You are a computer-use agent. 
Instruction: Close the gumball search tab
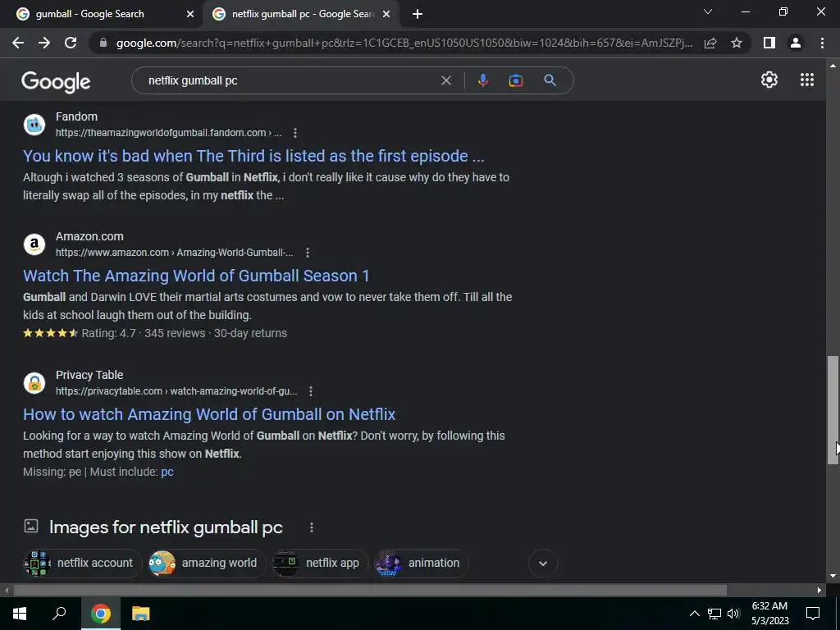pos(190,15)
